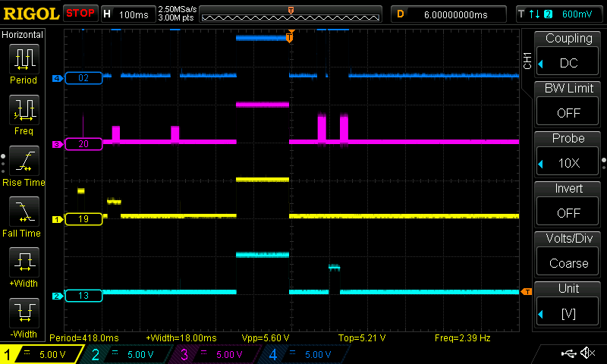
Task: Switch to channel 2 tab
Action: (127, 354)
